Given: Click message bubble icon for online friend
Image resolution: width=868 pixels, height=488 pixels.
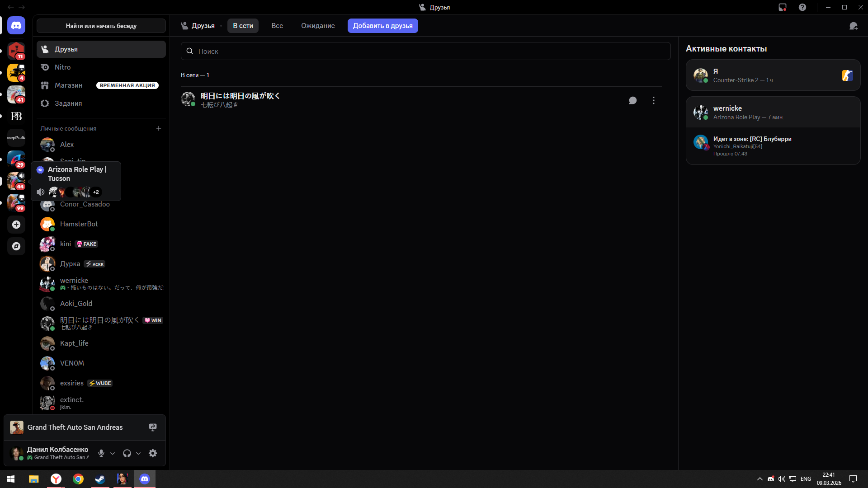Looking at the screenshot, I should [632, 100].
